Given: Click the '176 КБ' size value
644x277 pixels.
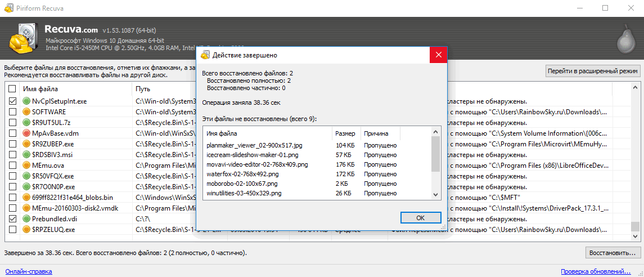Looking at the screenshot, I should [x=345, y=164].
